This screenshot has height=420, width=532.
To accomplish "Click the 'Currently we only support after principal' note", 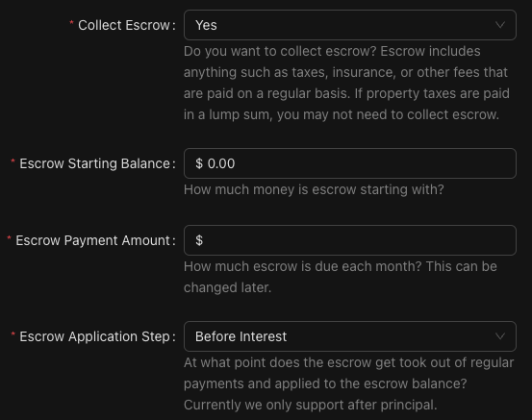I will (311, 405).
